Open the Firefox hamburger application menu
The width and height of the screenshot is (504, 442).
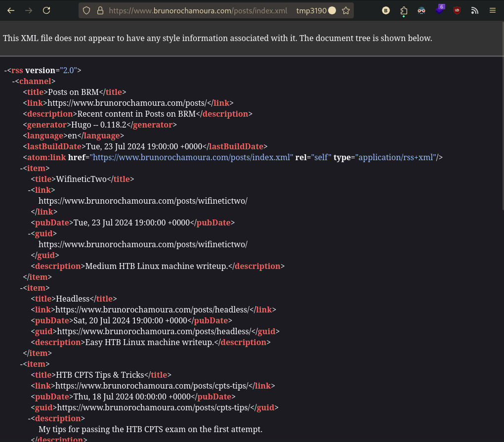point(493,10)
